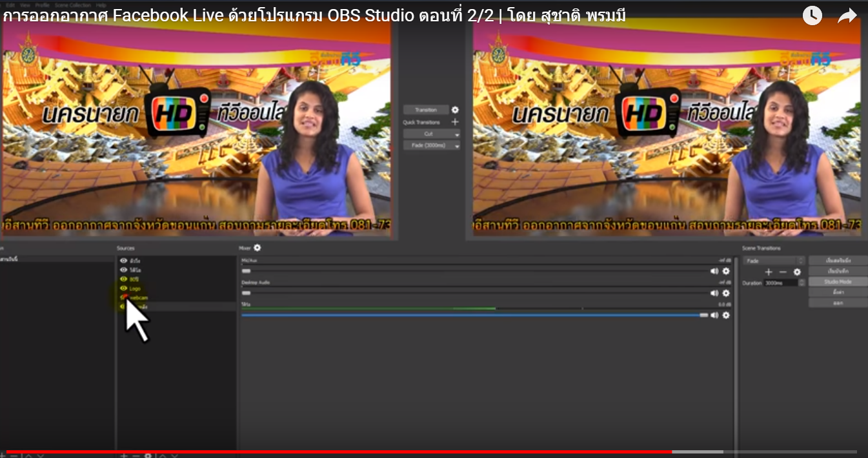The height and width of the screenshot is (458, 868).
Task: Toggle eye icon of the topmost source
Action: click(124, 260)
